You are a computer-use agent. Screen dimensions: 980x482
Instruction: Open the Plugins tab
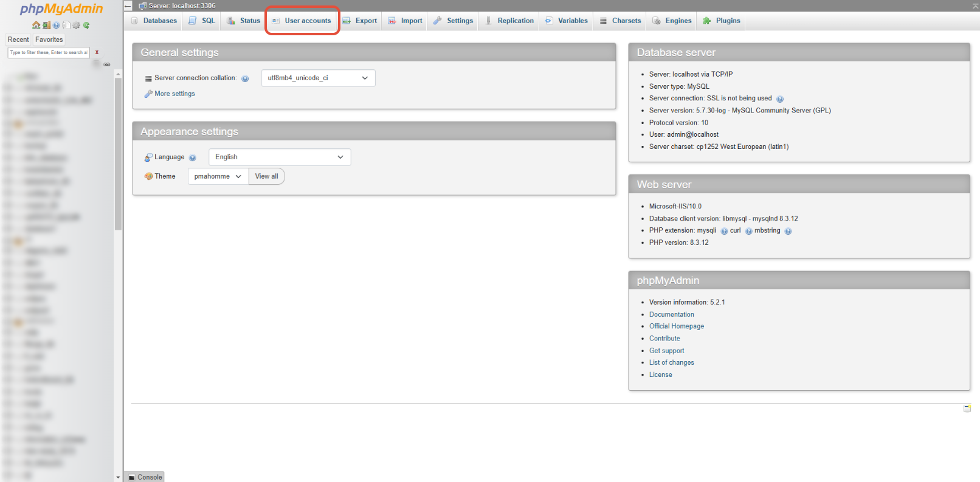click(722, 21)
